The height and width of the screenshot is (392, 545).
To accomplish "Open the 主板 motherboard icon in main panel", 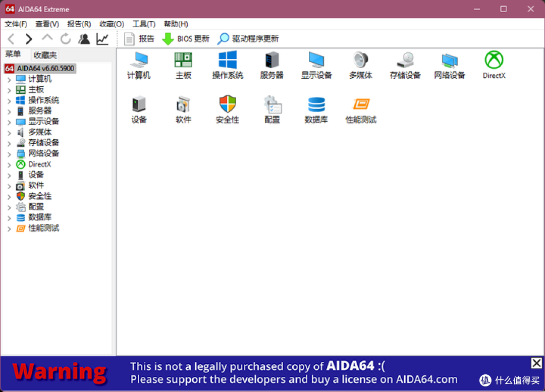I will [x=183, y=65].
